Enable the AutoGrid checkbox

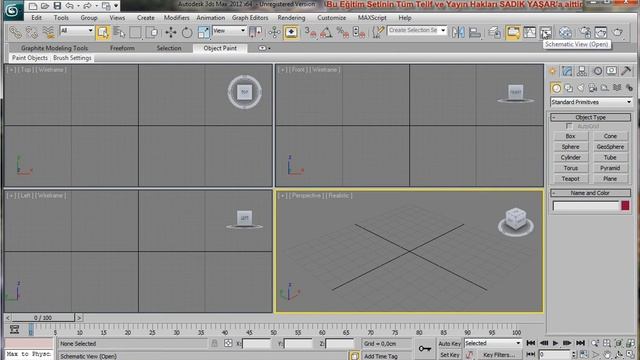[569, 127]
